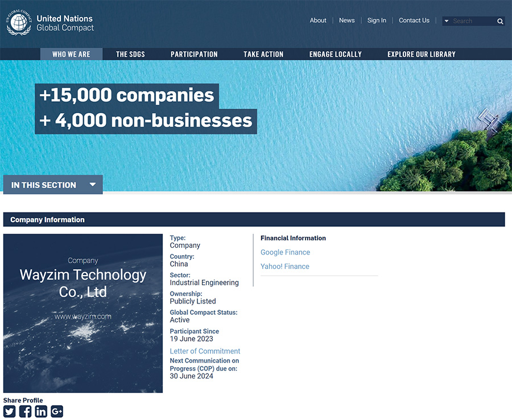512x420 pixels.
Task: Open the News link
Action: click(347, 20)
